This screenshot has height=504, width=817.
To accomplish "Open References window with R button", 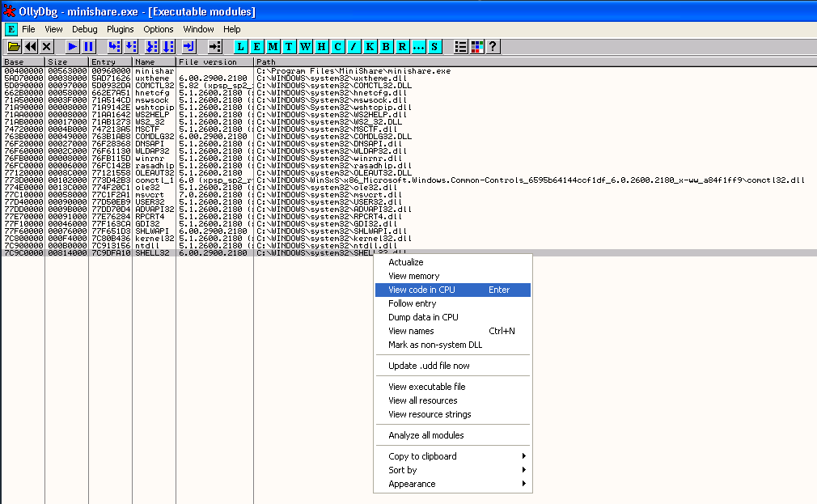I will (402, 47).
